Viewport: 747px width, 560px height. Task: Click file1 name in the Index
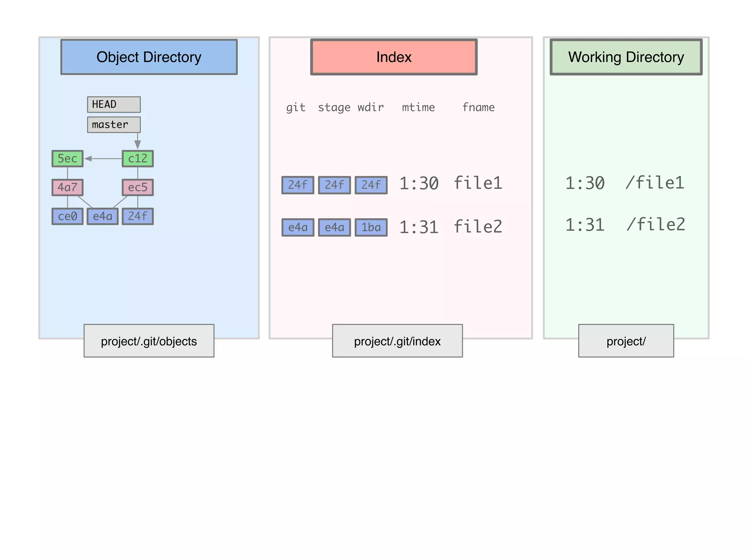coord(478,183)
